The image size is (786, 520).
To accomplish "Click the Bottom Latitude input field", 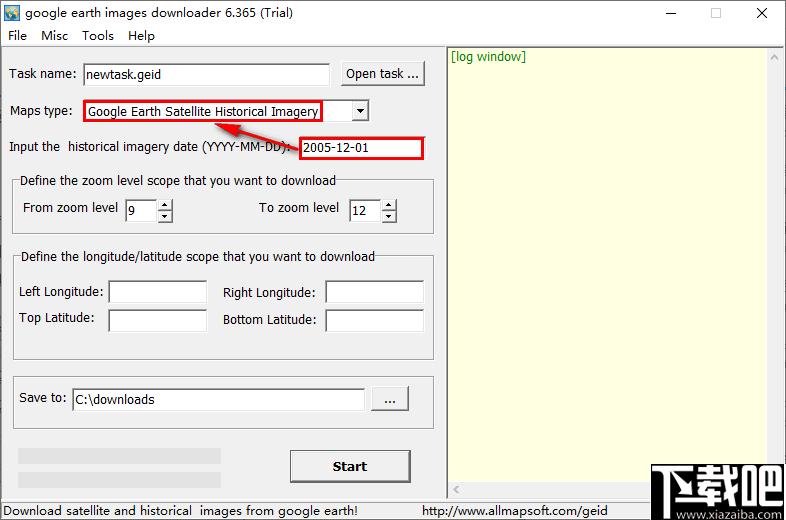I will [374, 320].
